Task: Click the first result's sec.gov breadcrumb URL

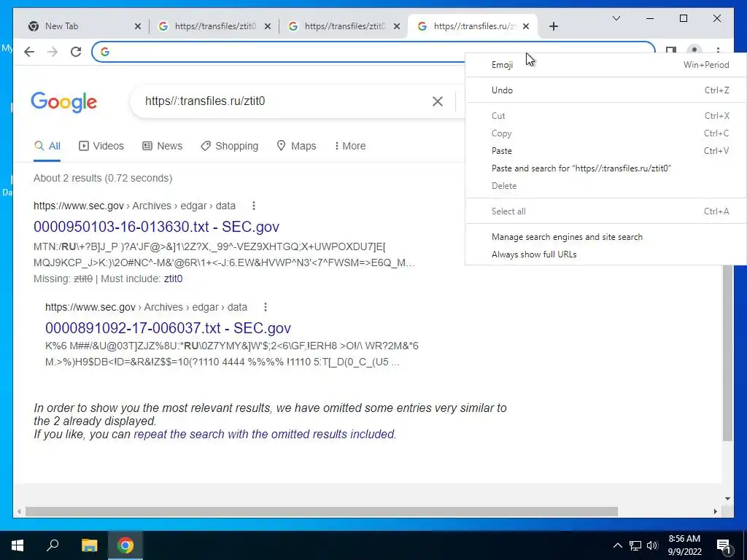Action: (134, 206)
